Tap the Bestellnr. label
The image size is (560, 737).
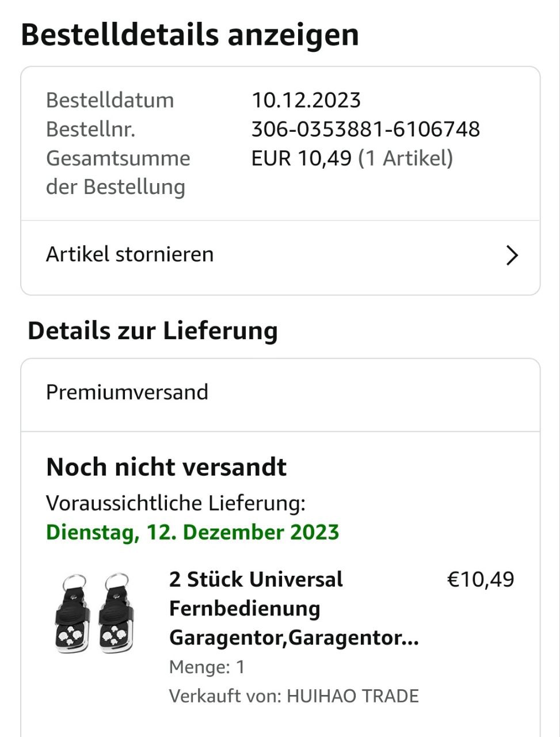pyautogui.click(x=90, y=129)
